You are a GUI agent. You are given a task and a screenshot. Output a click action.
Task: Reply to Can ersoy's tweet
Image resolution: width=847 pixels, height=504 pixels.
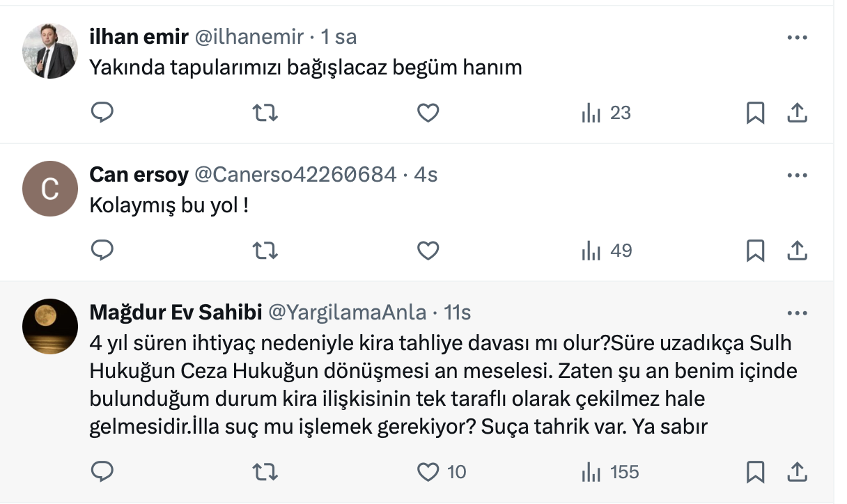102,250
